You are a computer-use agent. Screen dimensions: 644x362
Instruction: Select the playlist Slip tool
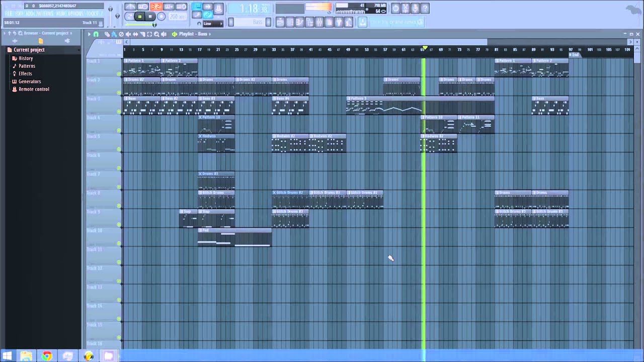pyautogui.click(x=135, y=34)
